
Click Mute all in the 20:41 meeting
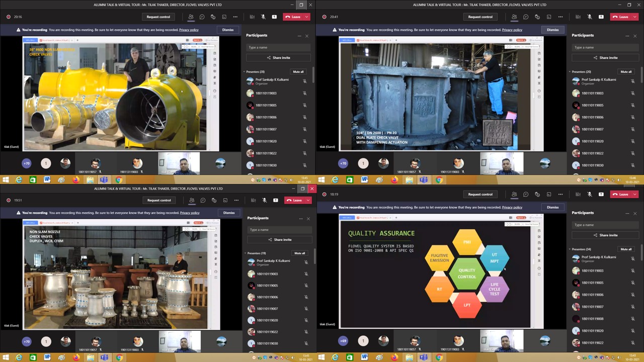[626, 72]
